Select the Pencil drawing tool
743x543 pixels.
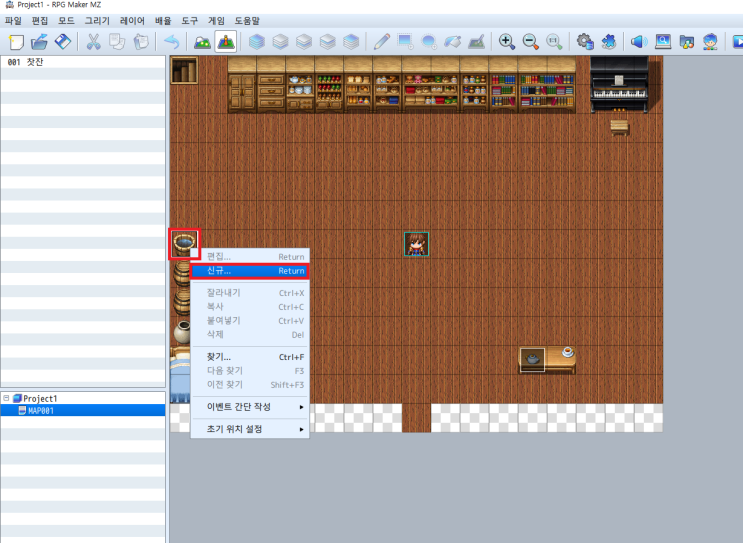pos(381,42)
